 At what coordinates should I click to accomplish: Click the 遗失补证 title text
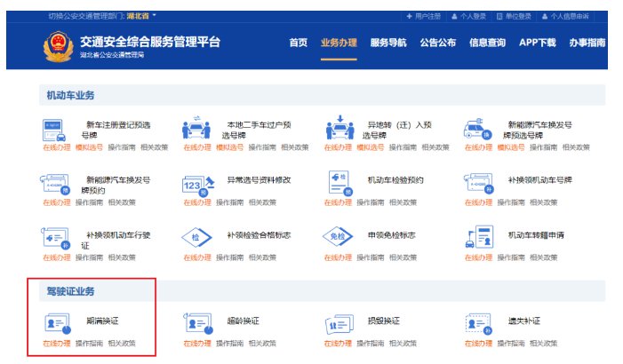coord(524,320)
